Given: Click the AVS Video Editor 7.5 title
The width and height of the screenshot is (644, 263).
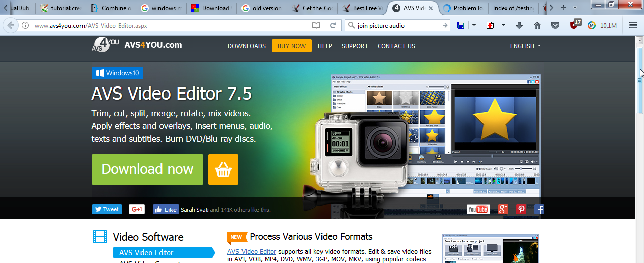Looking at the screenshot, I should 172,94.
